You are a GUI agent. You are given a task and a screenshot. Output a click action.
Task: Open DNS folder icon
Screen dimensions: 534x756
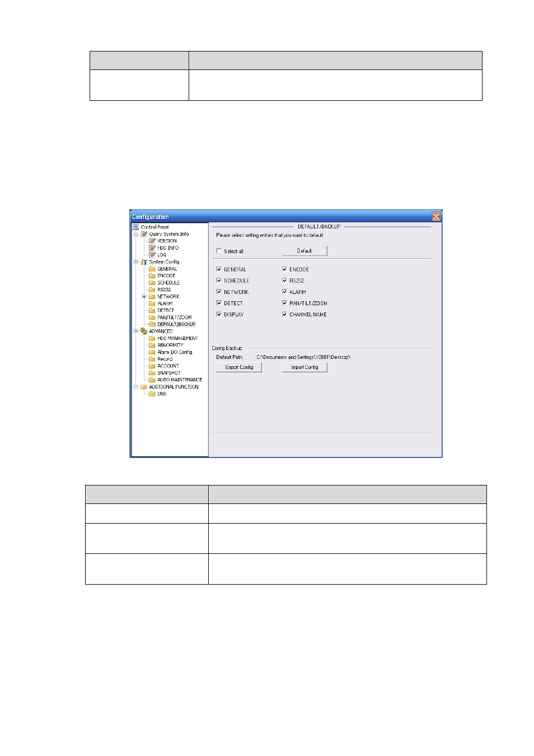(152, 394)
